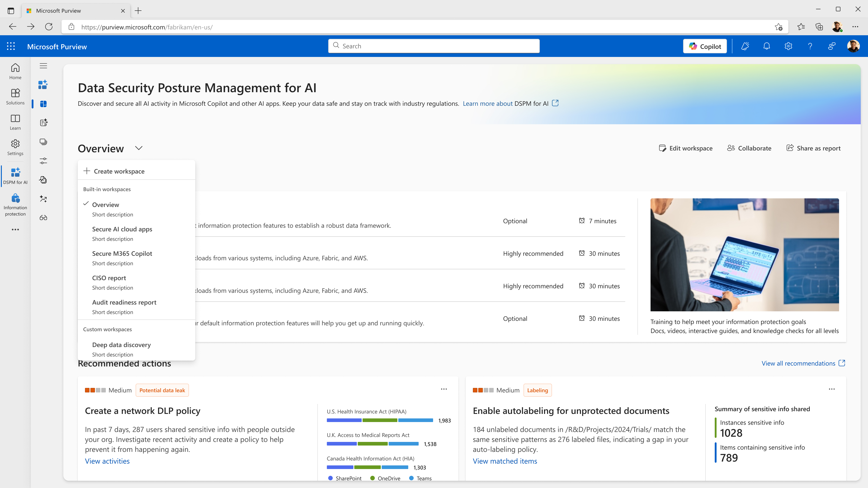Open the chat bubbles icon in secondary nav
This screenshot has height=488, width=868.
[43, 142]
